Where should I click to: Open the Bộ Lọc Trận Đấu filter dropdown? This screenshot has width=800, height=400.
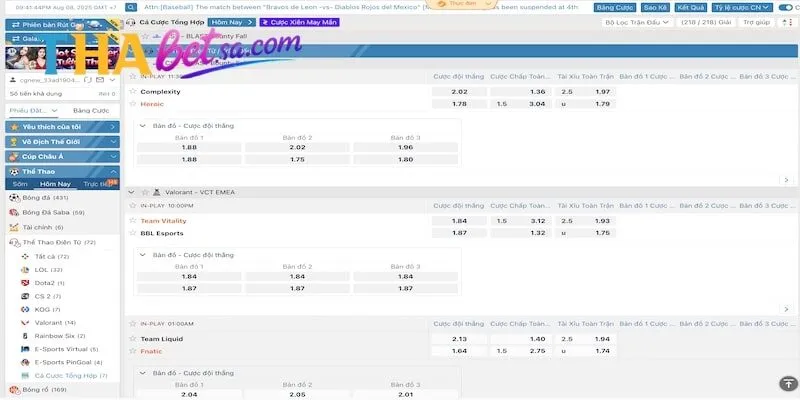(634, 21)
